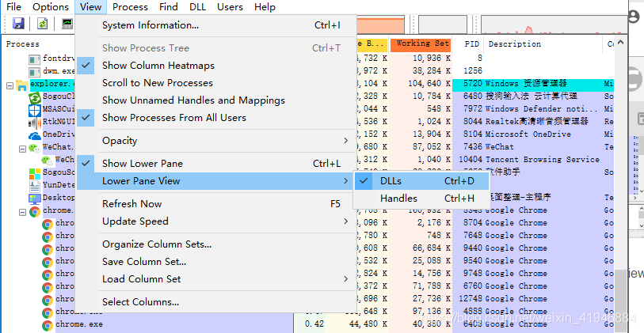Open the Opacity submenu
Viewport: 644px width, 333px height.
coord(217,141)
